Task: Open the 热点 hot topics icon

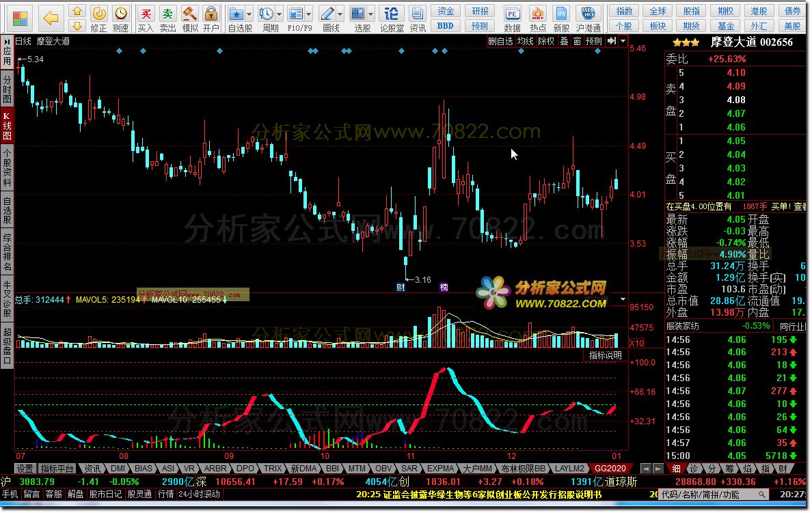Action: tap(537, 18)
